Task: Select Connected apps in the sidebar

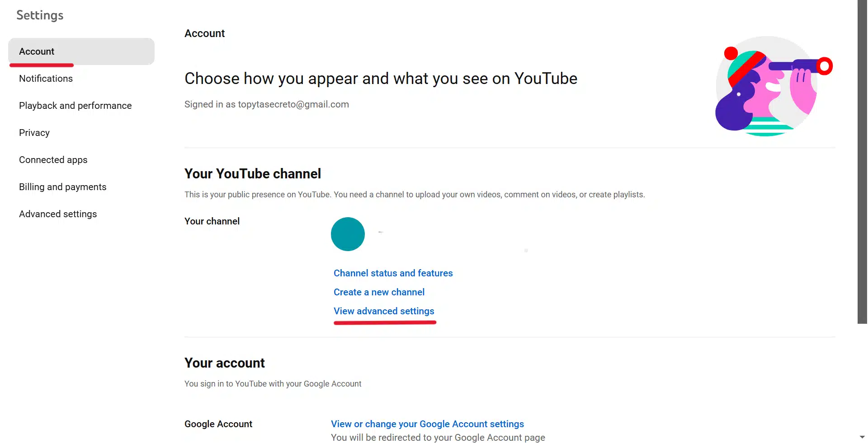Action: coord(53,160)
